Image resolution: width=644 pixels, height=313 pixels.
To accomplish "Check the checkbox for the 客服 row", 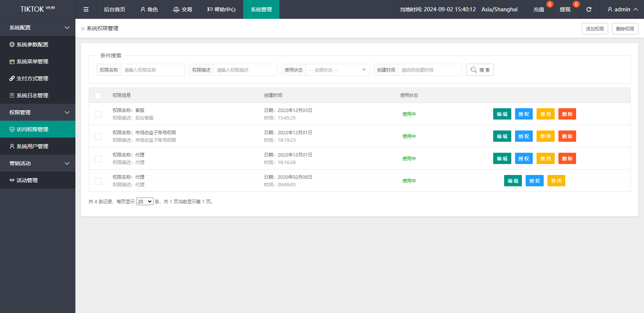I will [x=98, y=114].
